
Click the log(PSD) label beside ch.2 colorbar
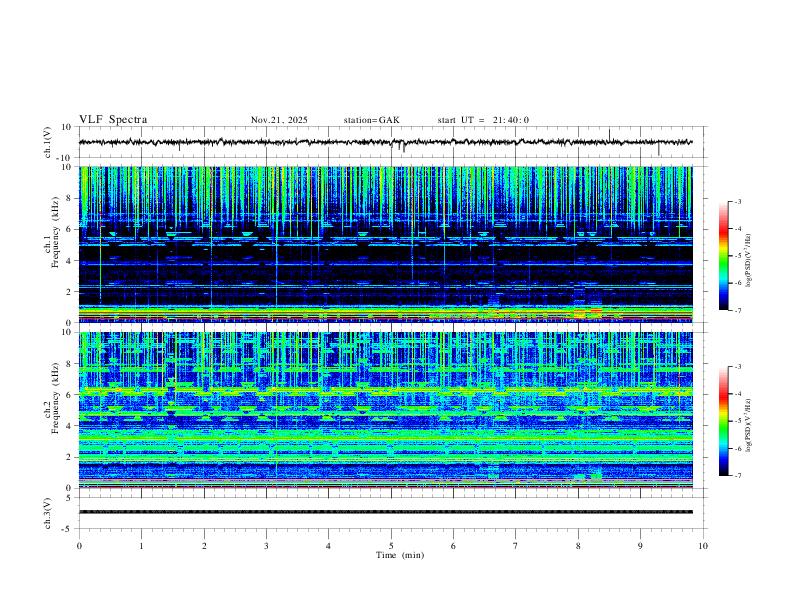pyautogui.click(x=748, y=426)
